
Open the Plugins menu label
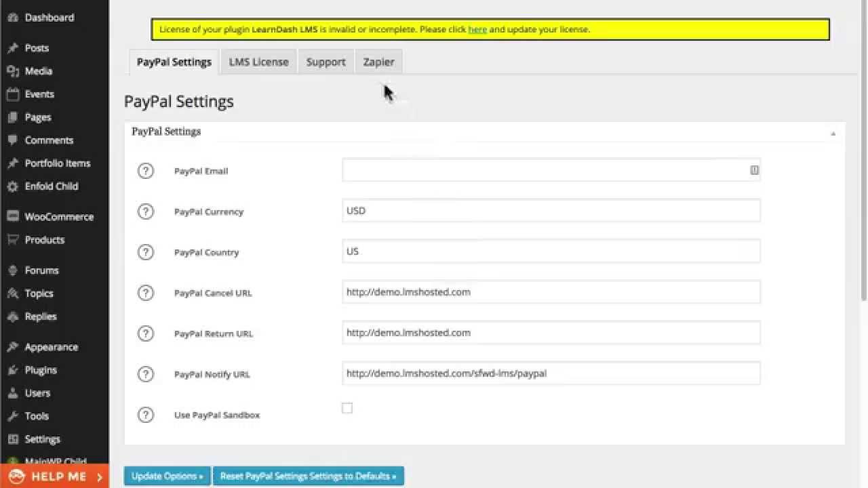[x=41, y=370]
